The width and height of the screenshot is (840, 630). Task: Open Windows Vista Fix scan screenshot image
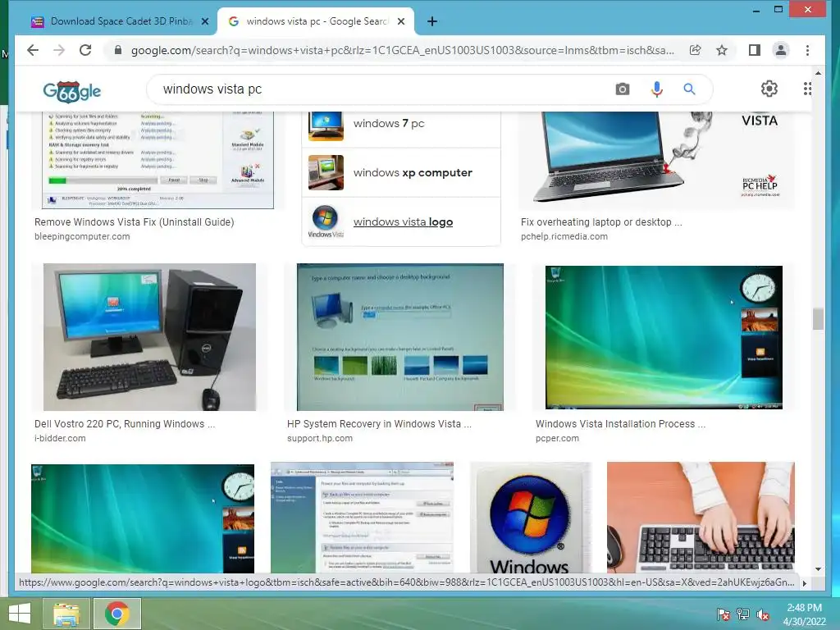pos(157,160)
